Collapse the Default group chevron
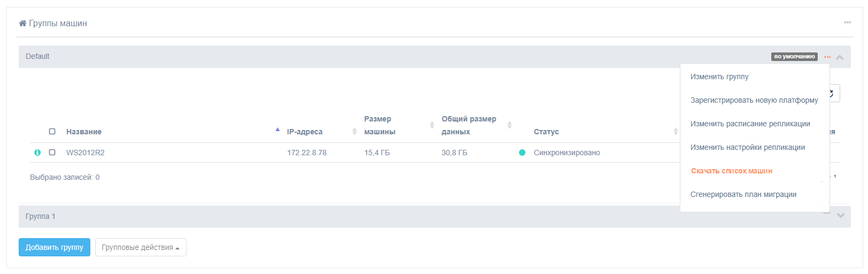The width and height of the screenshot is (868, 274). click(x=840, y=57)
